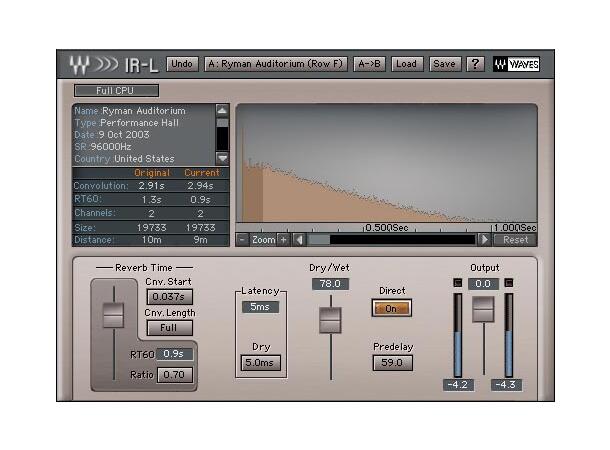Click the graph horizontal scroll thumb
This screenshot has width=610, height=450.
tap(319, 240)
